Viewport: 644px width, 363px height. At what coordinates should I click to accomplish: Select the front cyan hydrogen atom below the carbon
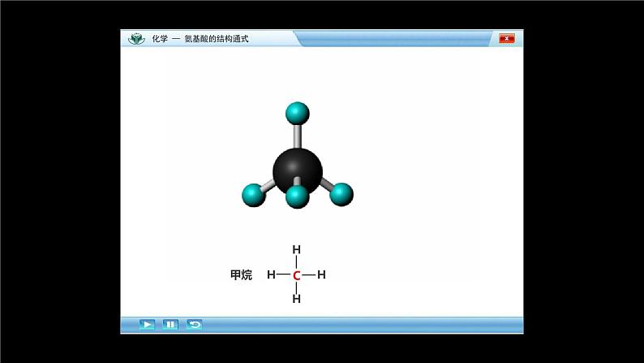click(x=298, y=196)
